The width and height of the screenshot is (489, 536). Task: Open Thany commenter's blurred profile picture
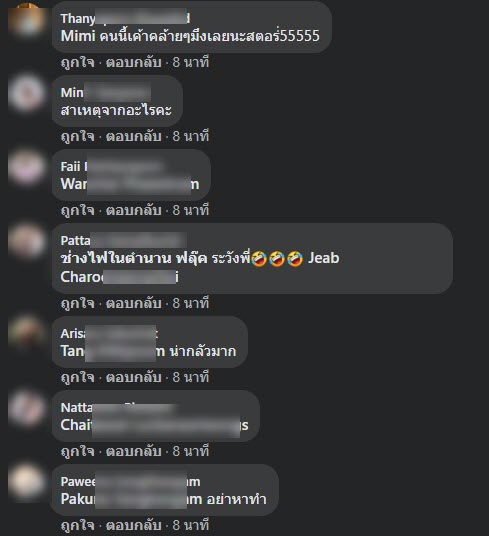point(26,19)
